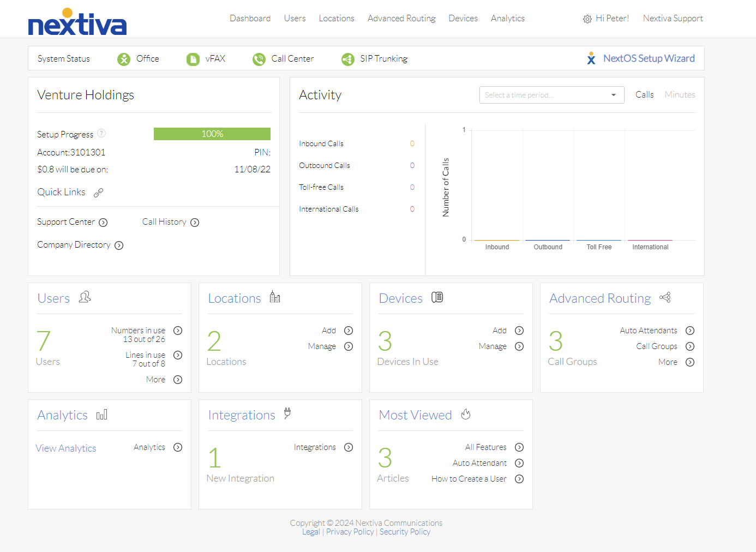The width and height of the screenshot is (756, 552).
Task: Click All Features arrow icon
Action: [x=519, y=447]
